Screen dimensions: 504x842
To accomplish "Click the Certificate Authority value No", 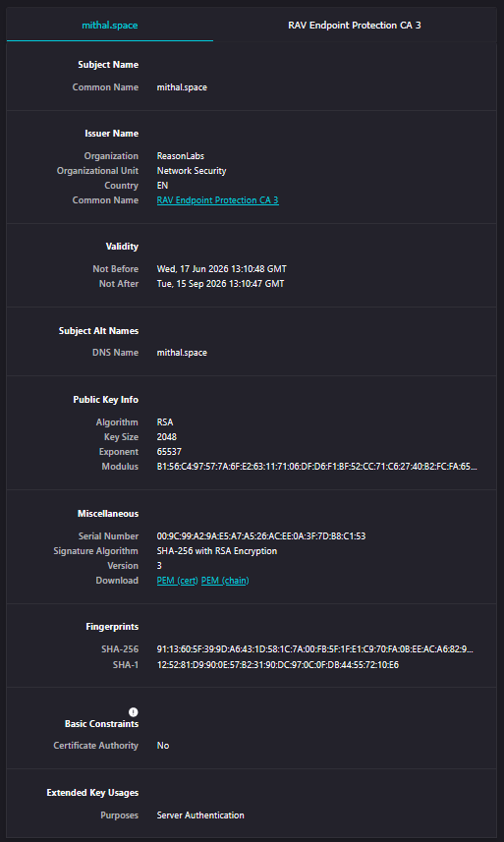I will [x=163, y=746].
